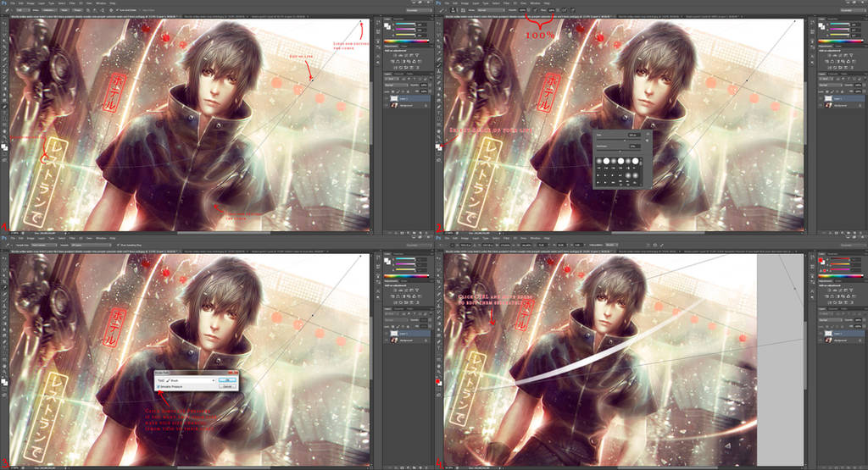The height and width of the screenshot is (470, 868).
Task: Click the Ps logo in the first screenshot
Action: point(3,3)
